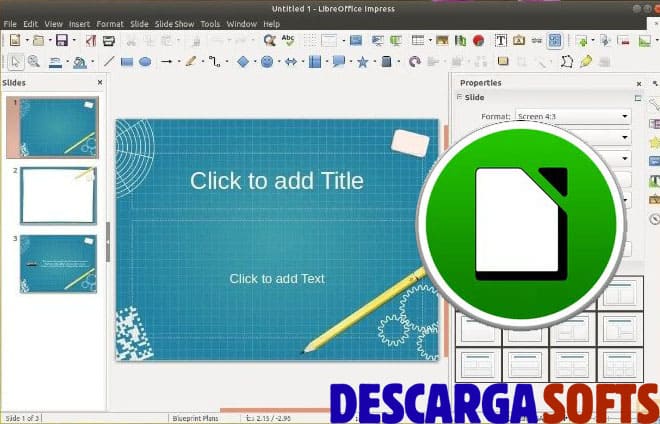Screen dimensions: 660x424
Task: Select the Text Box T tool
Action: [500, 40]
